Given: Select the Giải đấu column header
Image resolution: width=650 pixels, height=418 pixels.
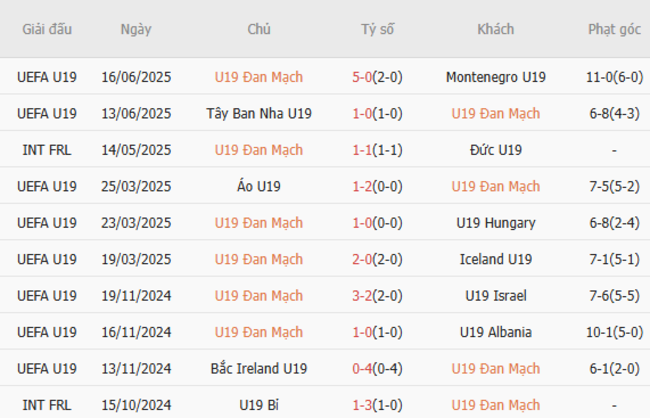Looking at the screenshot, I should click(47, 29).
